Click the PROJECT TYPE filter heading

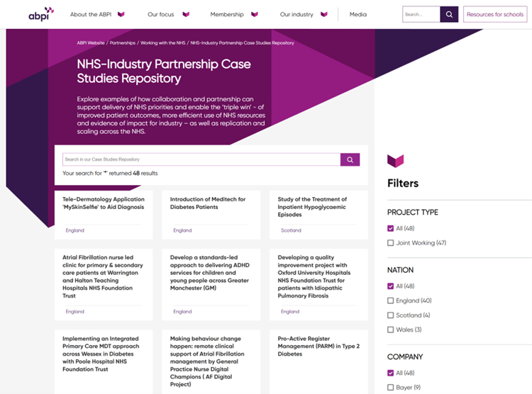413,213
